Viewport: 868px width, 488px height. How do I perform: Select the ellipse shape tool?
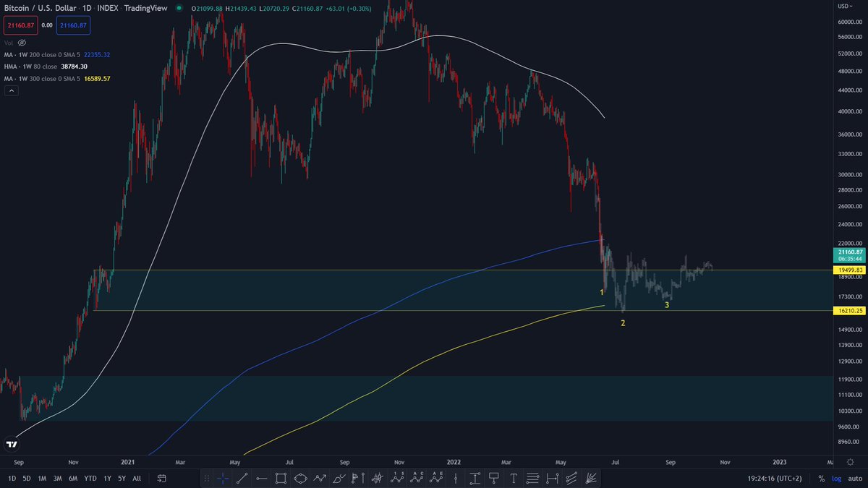(x=300, y=478)
